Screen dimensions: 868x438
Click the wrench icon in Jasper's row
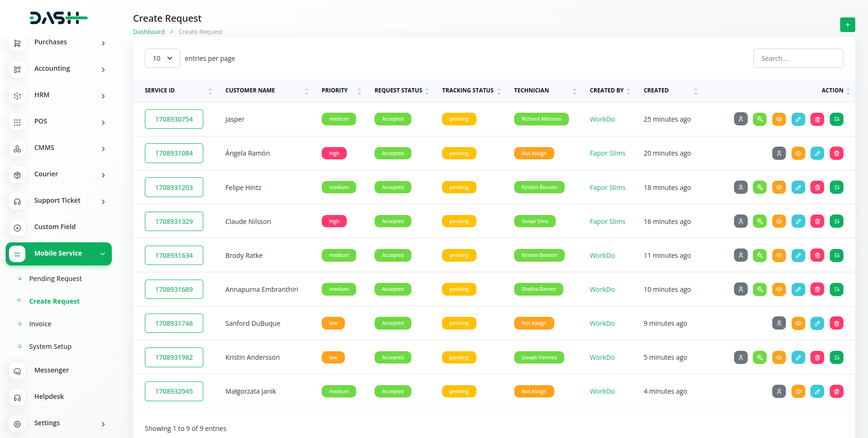pyautogui.click(x=759, y=119)
